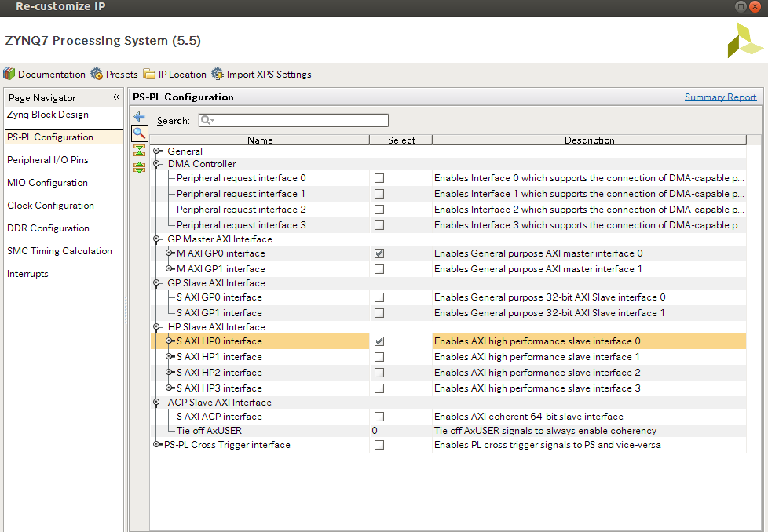Expand the PS-PL Cross Trigger interface node

click(157, 444)
